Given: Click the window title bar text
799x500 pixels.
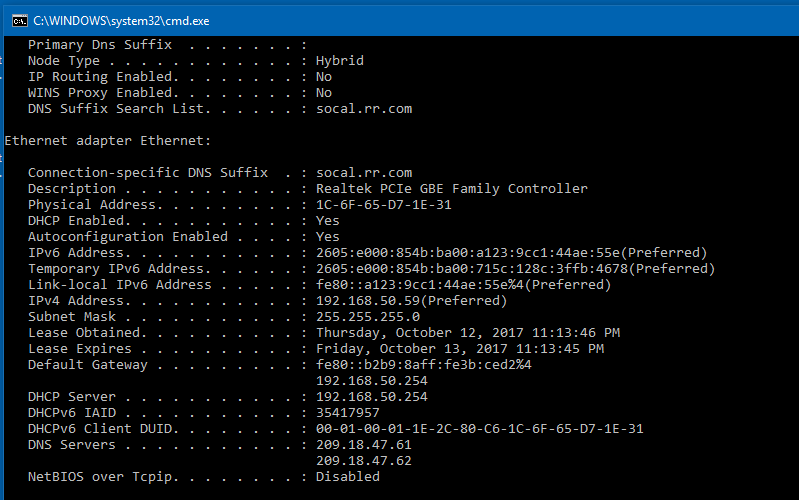Looking at the screenshot, I should tap(121, 20).
